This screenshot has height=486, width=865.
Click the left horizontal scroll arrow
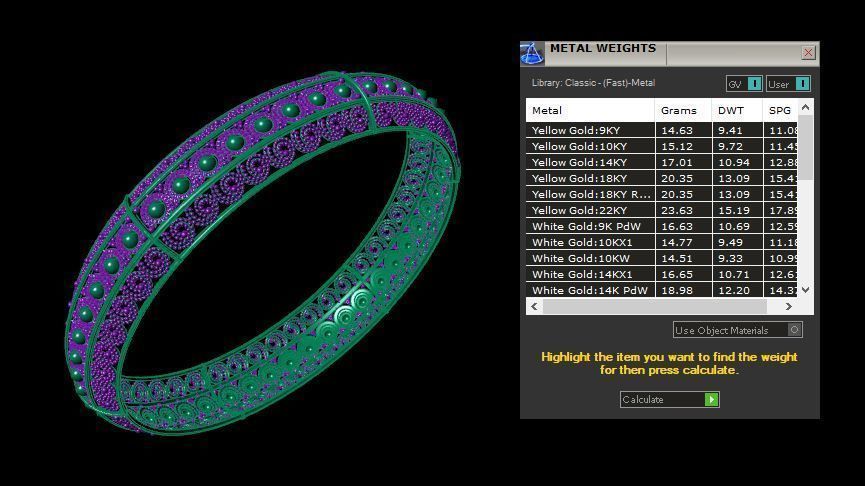[x=534, y=306]
